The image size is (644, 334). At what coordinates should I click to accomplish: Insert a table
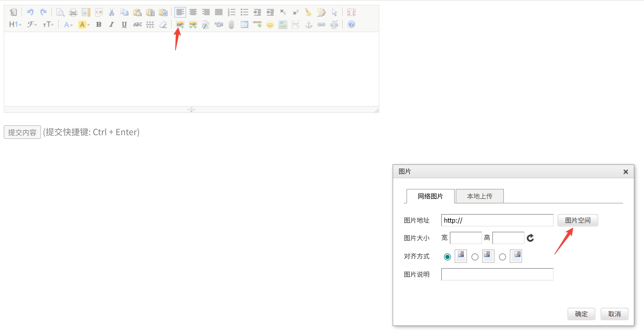point(244,25)
